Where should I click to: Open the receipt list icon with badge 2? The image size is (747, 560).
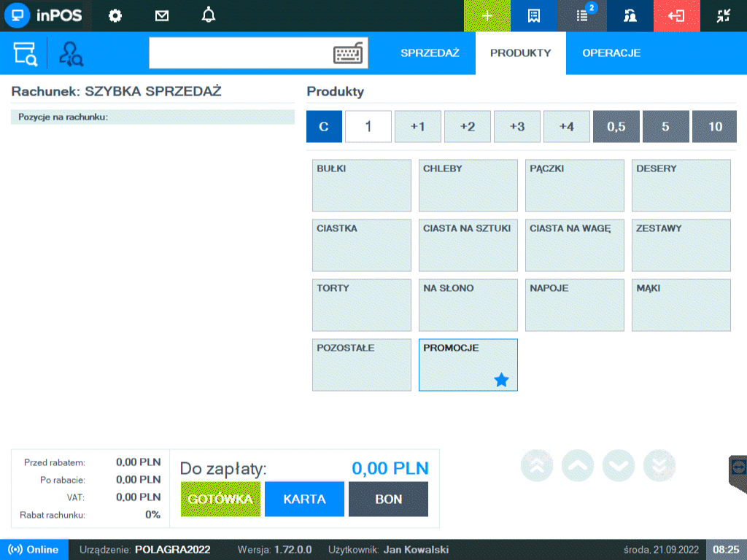[x=581, y=16]
